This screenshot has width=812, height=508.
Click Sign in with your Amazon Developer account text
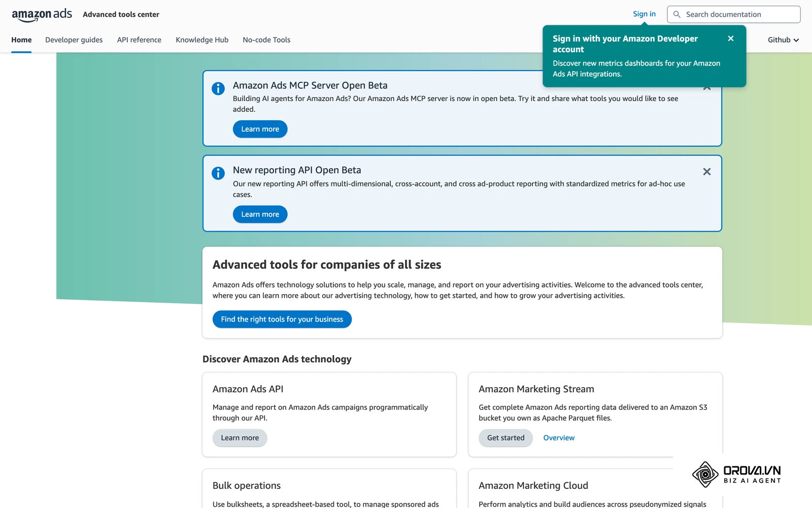pyautogui.click(x=625, y=44)
